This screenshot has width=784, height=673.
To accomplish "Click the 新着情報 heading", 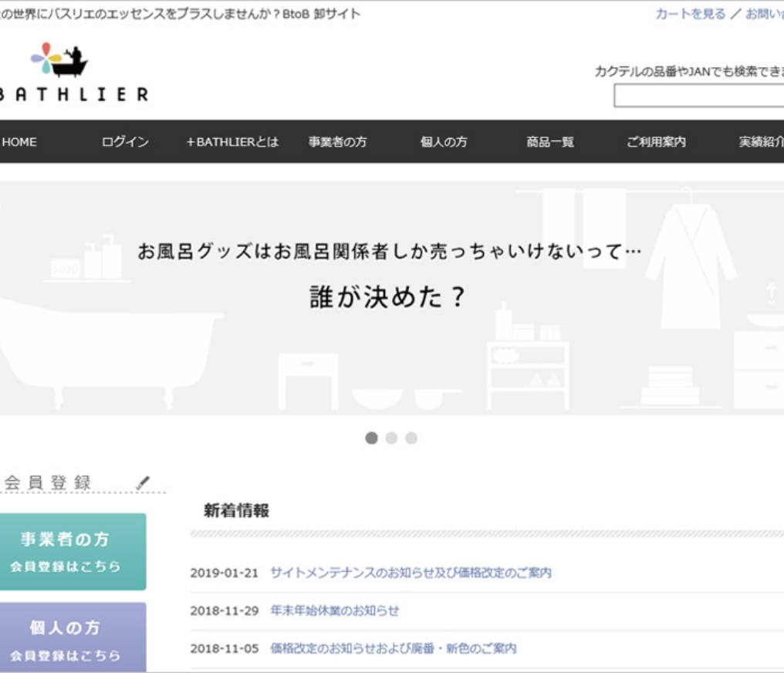I will coord(236,510).
